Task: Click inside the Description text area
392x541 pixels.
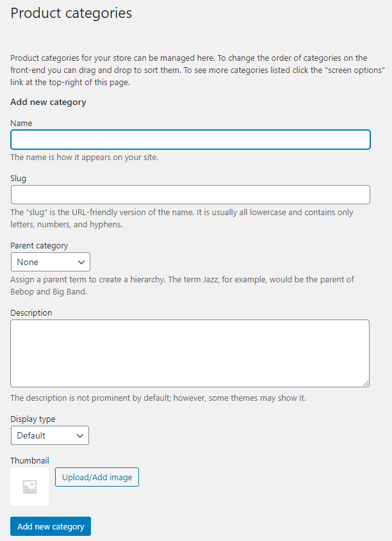Action: click(x=190, y=353)
